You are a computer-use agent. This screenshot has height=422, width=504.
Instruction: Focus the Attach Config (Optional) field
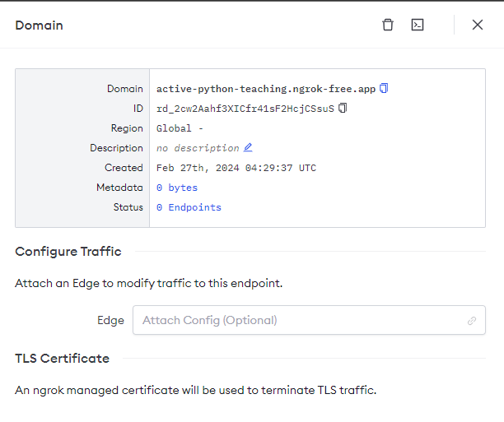[296, 320]
